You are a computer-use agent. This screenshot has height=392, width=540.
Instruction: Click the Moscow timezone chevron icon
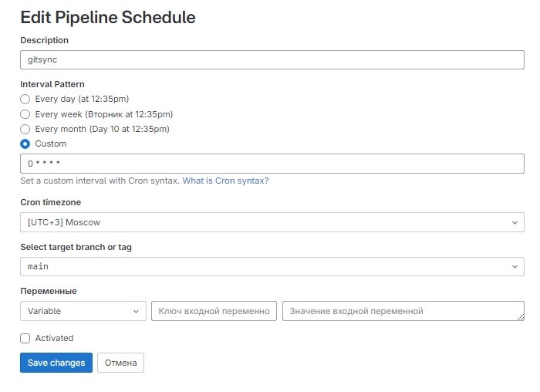click(515, 222)
